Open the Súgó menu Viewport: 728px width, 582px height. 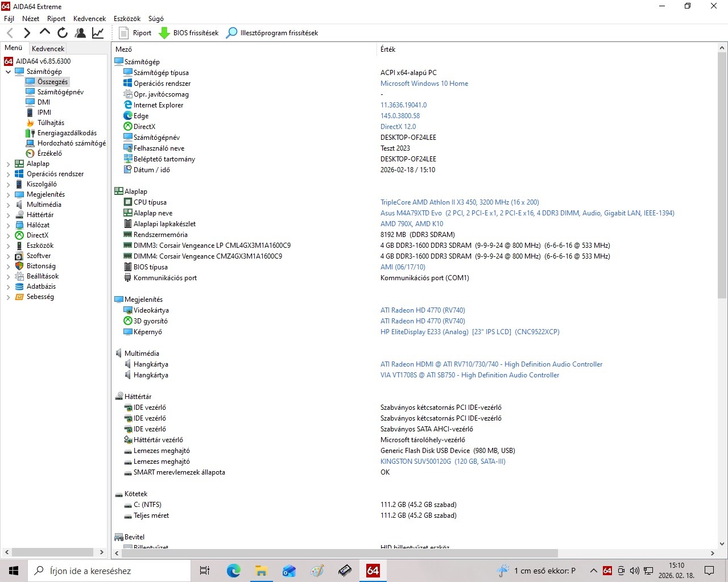point(156,19)
